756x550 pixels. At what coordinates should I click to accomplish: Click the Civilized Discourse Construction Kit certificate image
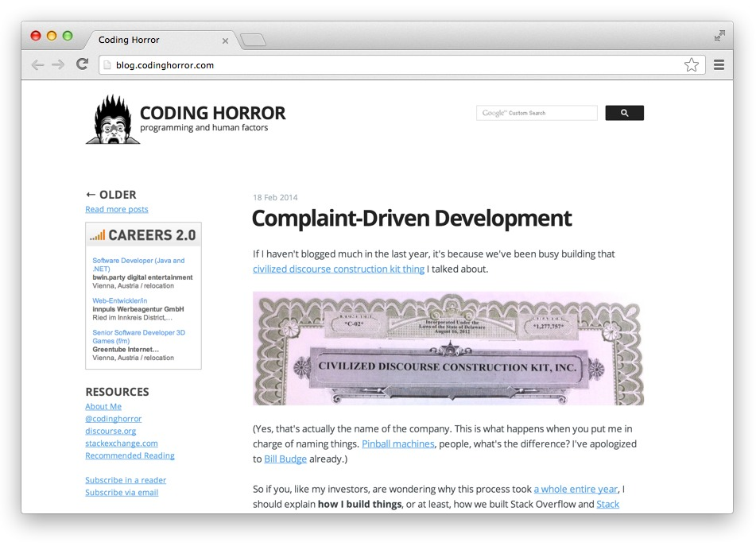click(x=448, y=348)
